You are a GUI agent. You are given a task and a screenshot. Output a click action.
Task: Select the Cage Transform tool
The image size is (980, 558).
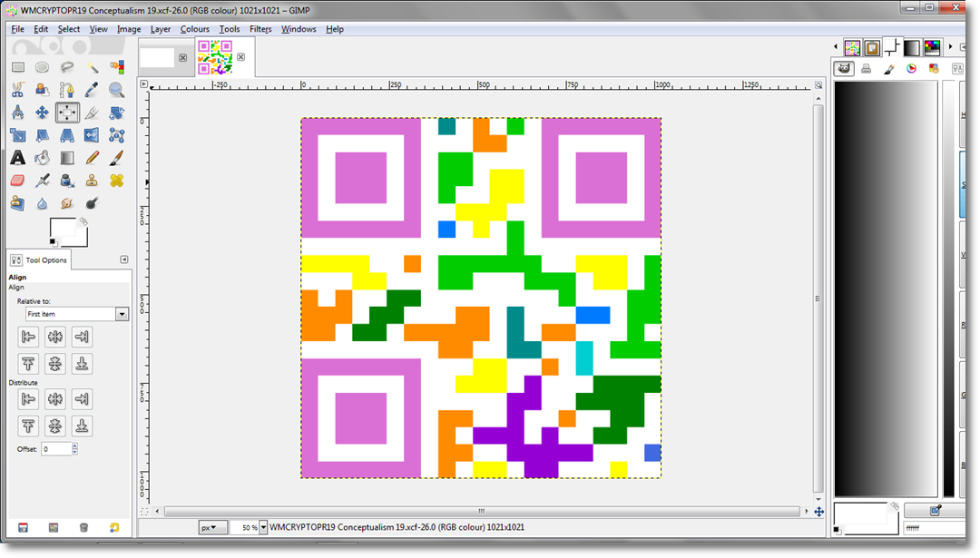[x=117, y=135]
